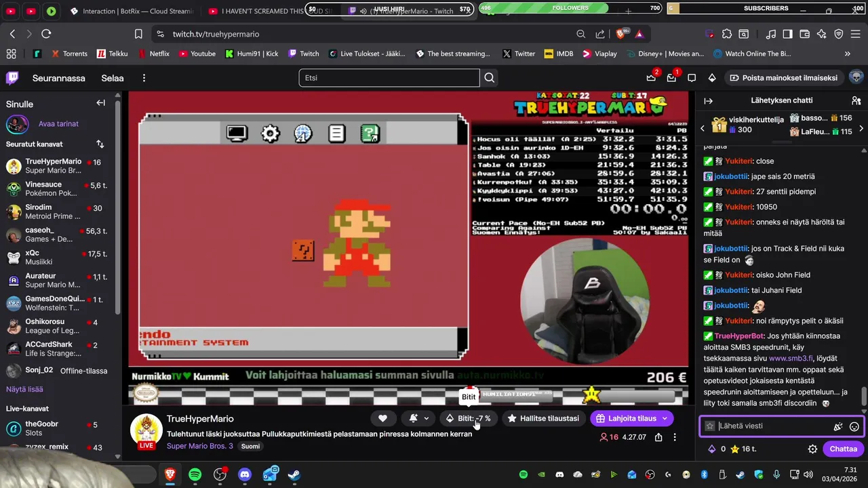Open stream more options three dots
Image resolution: width=868 pixels, height=488 pixels.
(x=674, y=437)
